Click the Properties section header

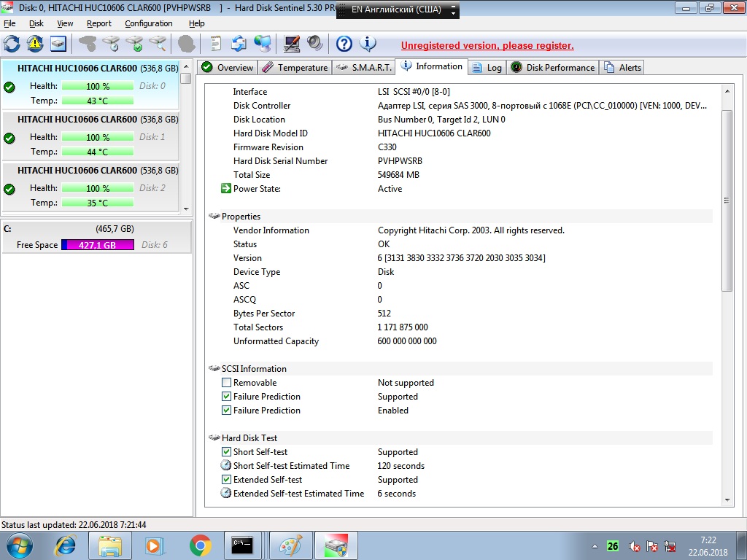point(461,216)
